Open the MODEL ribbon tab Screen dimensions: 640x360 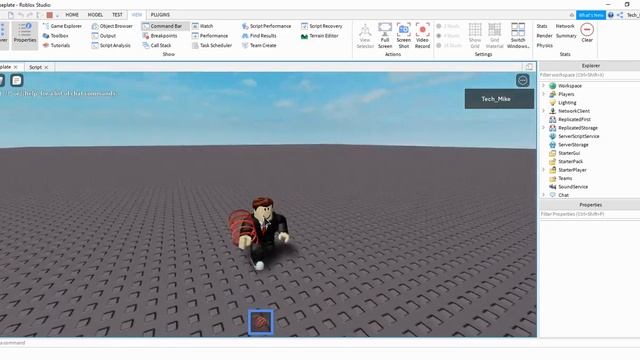(95, 15)
